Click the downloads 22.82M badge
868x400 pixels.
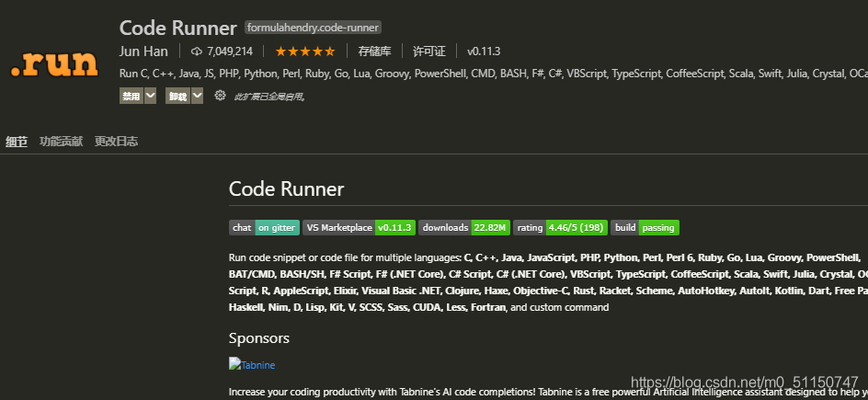tap(464, 227)
